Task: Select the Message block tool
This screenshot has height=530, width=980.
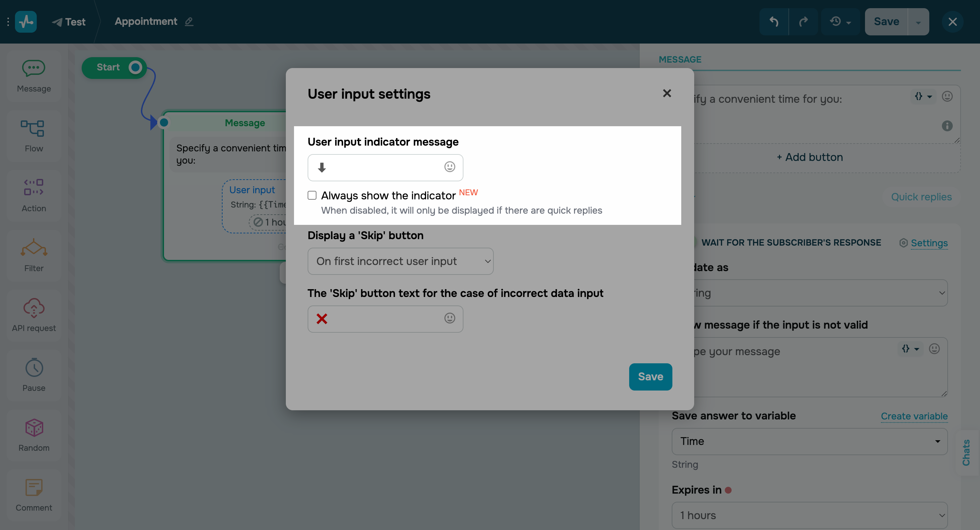Action: click(33, 75)
